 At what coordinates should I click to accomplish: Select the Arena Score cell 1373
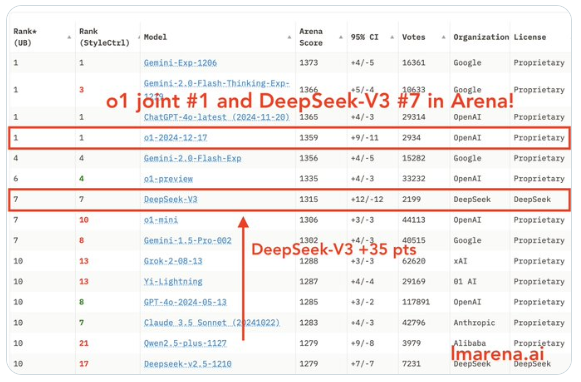tap(309, 63)
